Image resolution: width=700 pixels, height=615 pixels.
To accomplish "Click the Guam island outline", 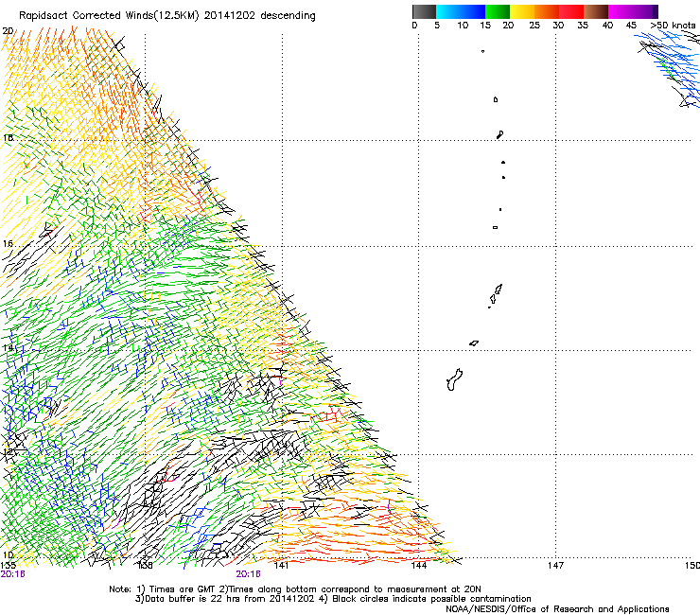I will [x=454, y=379].
